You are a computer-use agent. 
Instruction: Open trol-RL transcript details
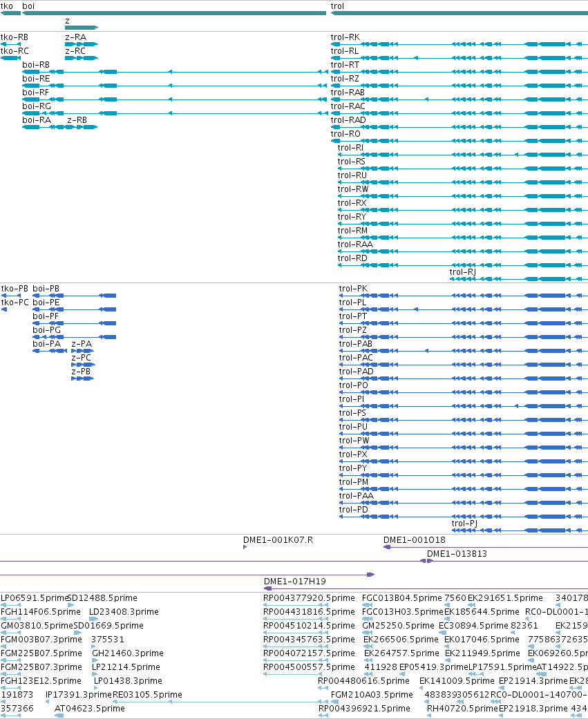345,51
